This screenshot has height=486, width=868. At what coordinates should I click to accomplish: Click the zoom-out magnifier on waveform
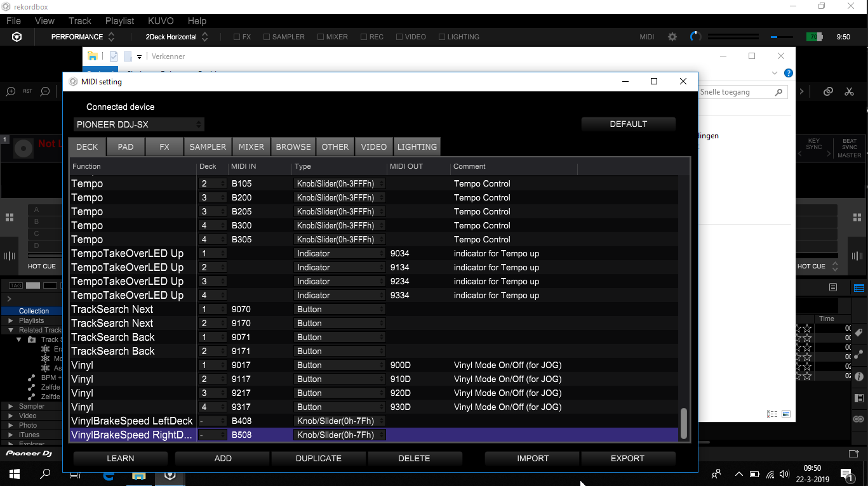pos(45,91)
